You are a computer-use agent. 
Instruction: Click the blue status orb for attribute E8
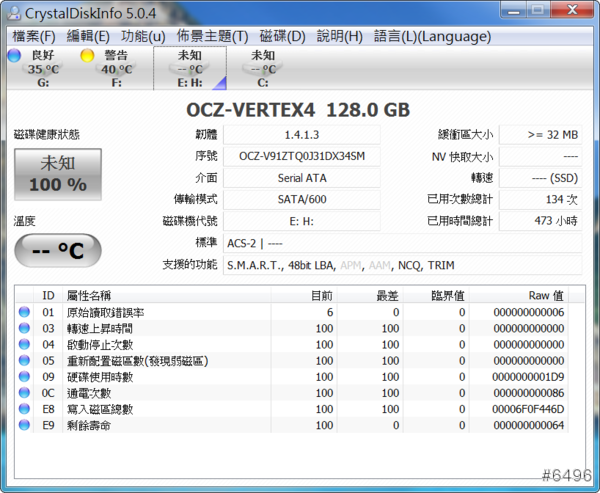tap(25, 409)
